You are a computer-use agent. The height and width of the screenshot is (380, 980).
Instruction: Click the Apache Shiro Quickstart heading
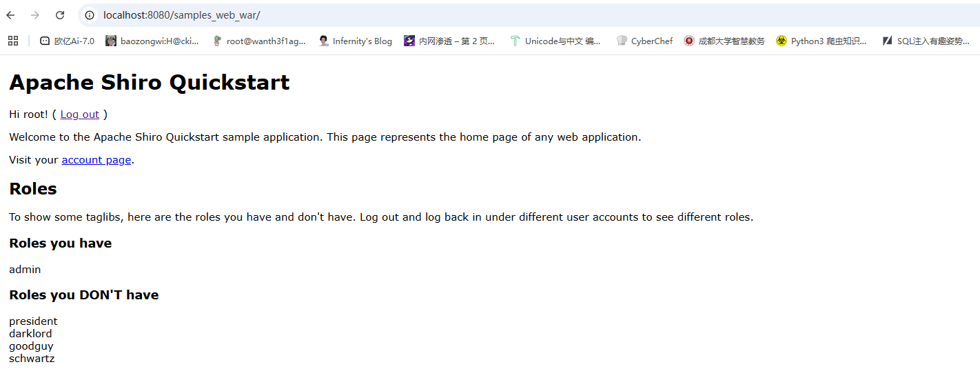click(149, 83)
